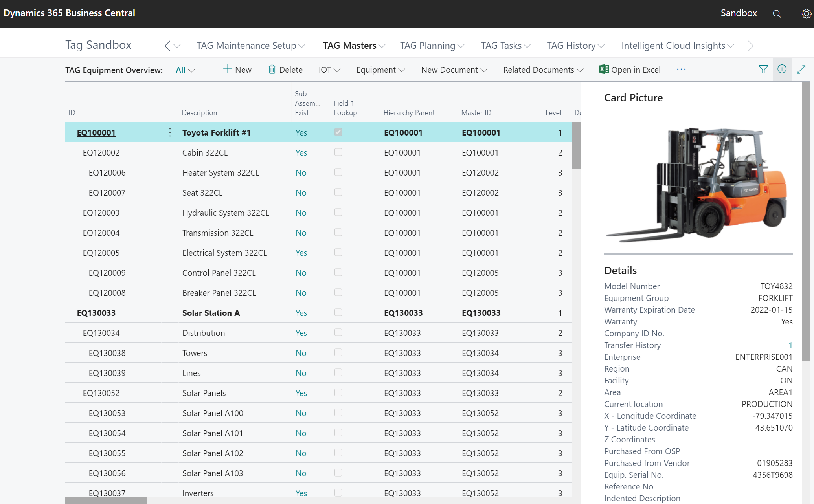The height and width of the screenshot is (504, 814).
Task: Open the hamburger menu lines icon
Action: point(794,45)
